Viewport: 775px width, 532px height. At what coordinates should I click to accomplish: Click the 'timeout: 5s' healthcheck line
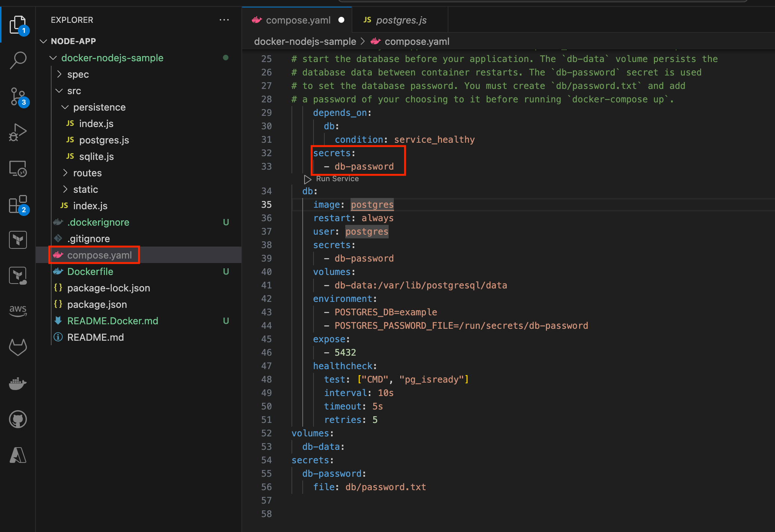pos(353,406)
